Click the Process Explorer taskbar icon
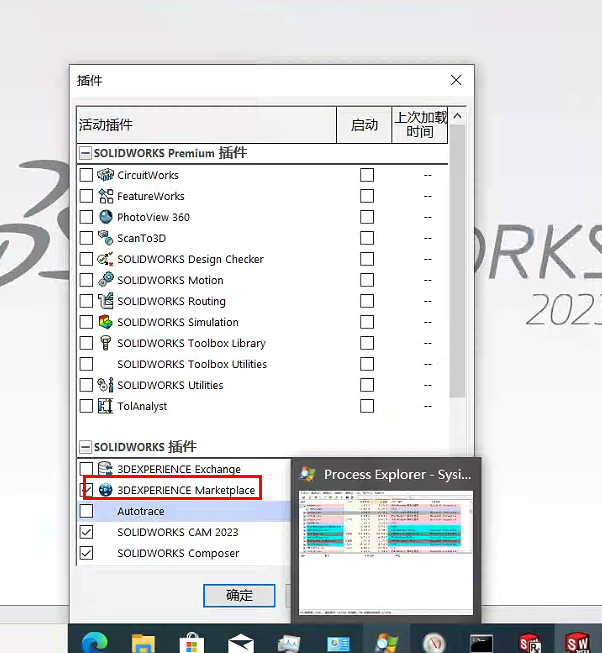The height and width of the screenshot is (653, 602). tap(386, 643)
